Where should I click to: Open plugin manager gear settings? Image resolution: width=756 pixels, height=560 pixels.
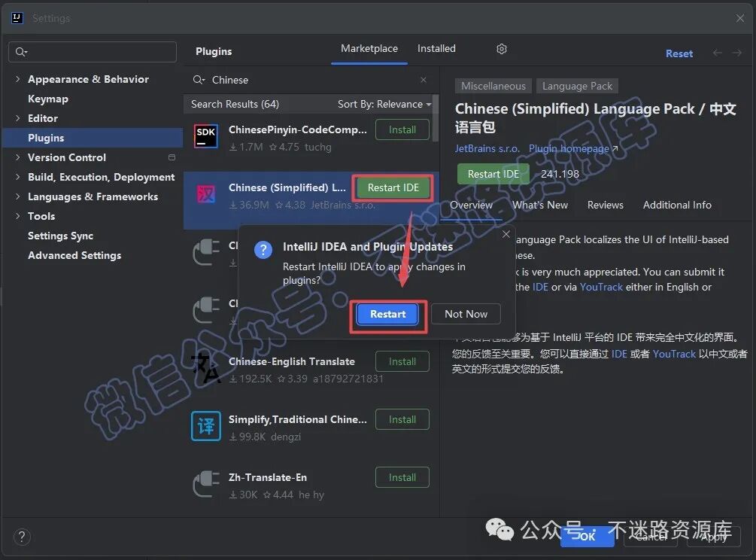502,49
